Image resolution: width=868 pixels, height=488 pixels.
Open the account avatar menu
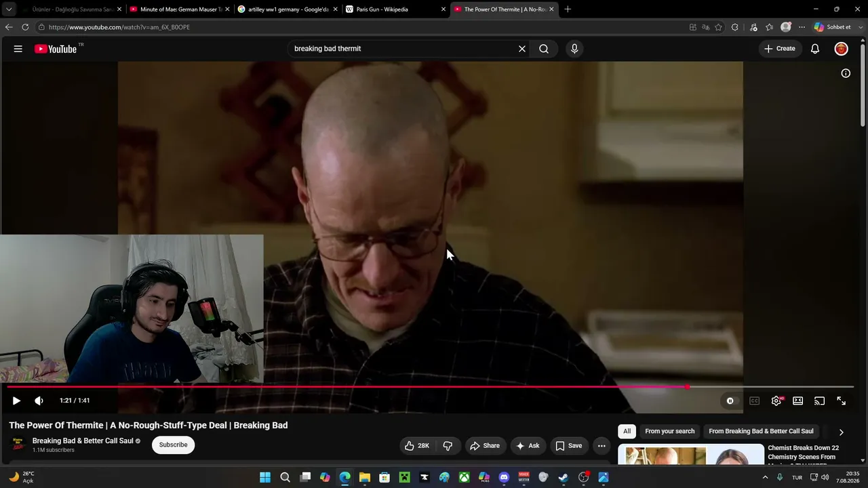(x=841, y=49)
